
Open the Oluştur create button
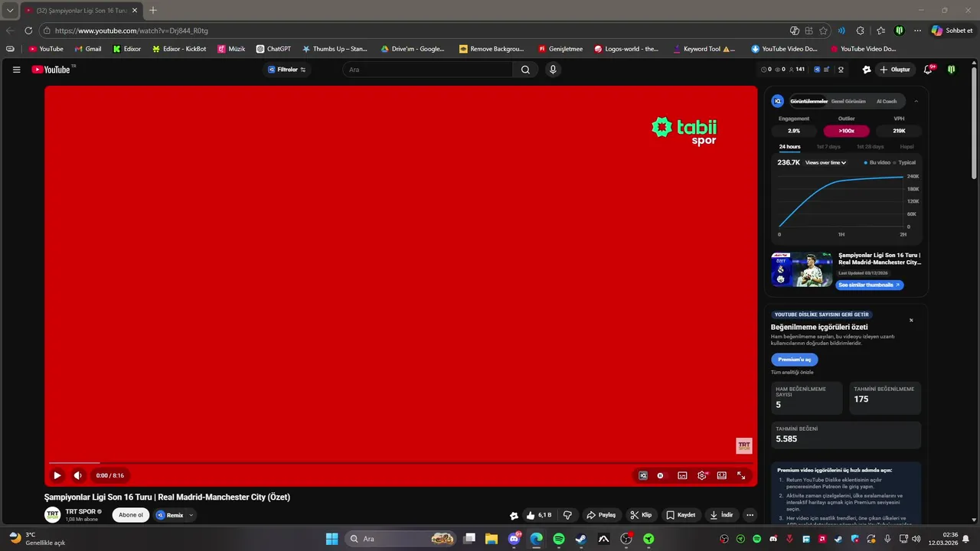(895, 70)
